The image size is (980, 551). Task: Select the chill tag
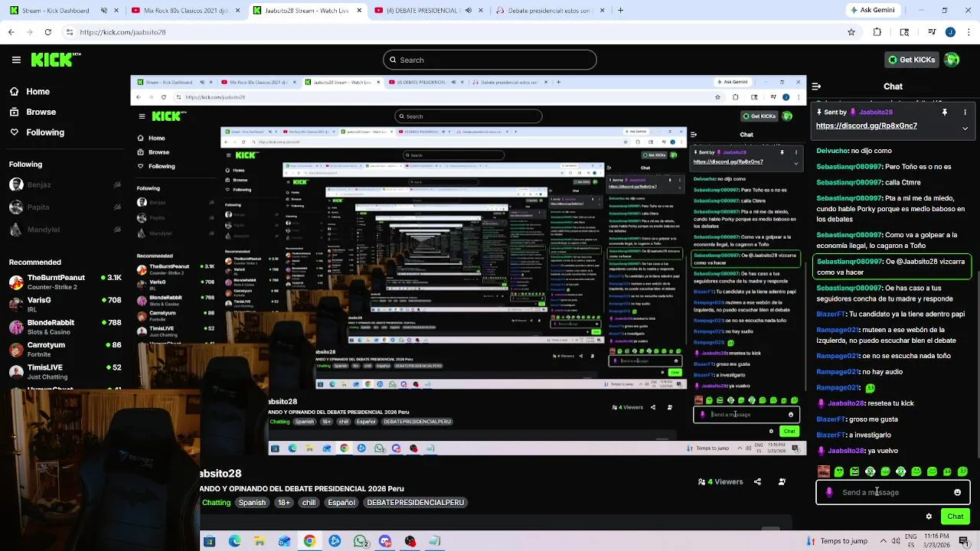click(x=309, y=503)
